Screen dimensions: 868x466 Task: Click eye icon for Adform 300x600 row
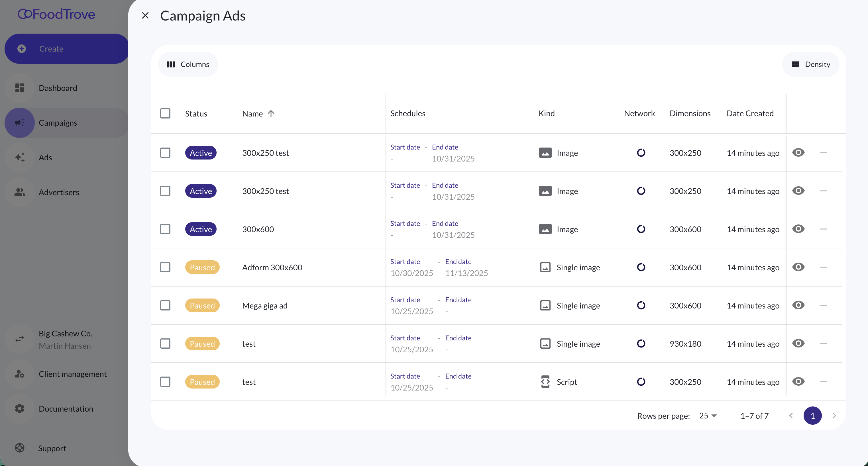(x=798, y=267)
